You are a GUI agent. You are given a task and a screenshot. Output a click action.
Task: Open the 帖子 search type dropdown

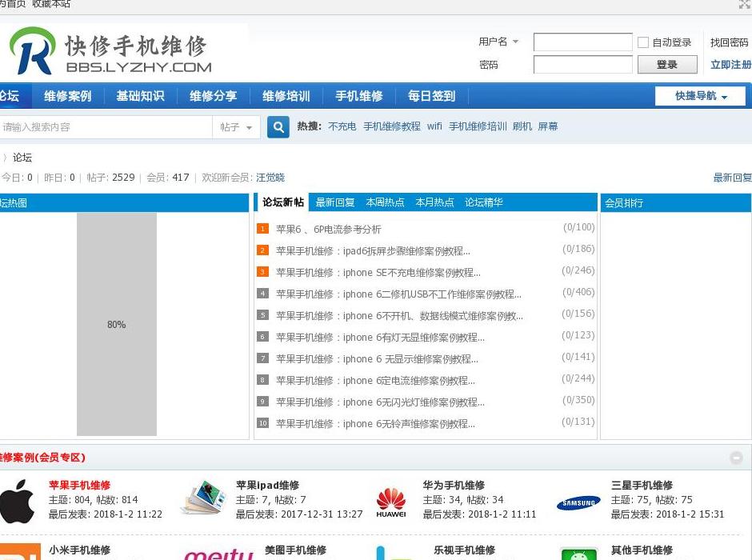tap(236, 127)
